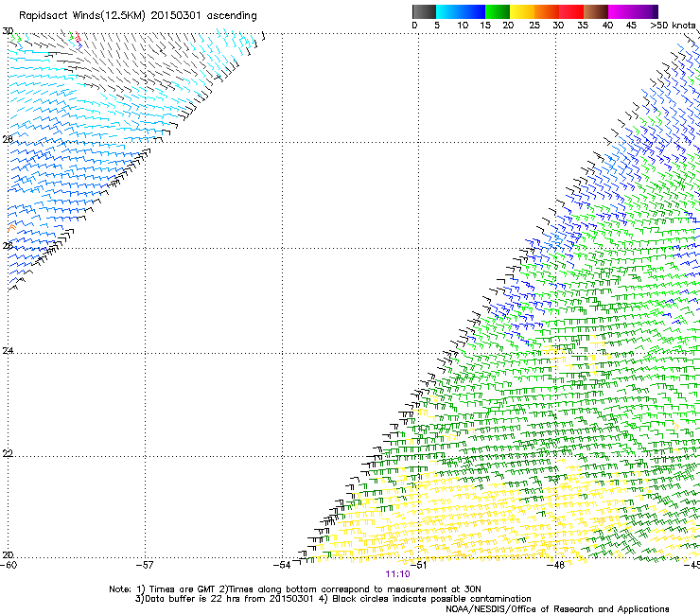Viewport: 700px width, 615px height.
Task: Click the purple '11:10' time label
Action: coord(397,574)
